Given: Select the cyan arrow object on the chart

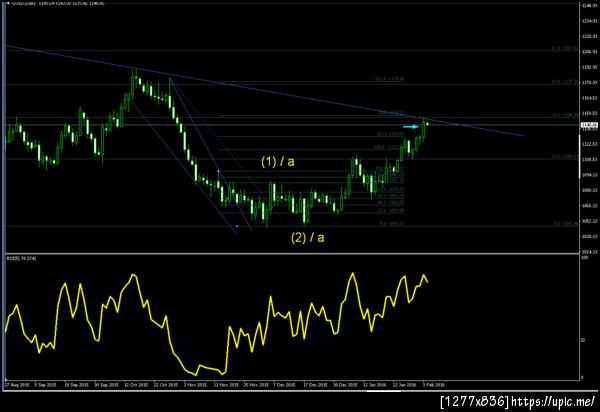Looking at the screenshot, I should click(411, 127).
